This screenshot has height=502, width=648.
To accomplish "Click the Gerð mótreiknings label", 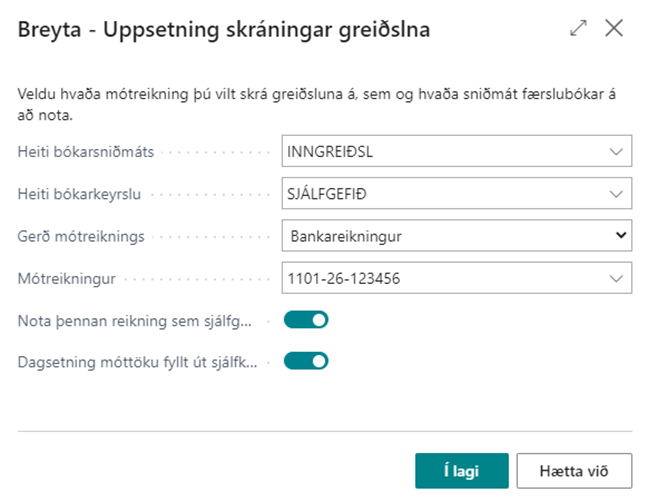I will tap(81, 237).
